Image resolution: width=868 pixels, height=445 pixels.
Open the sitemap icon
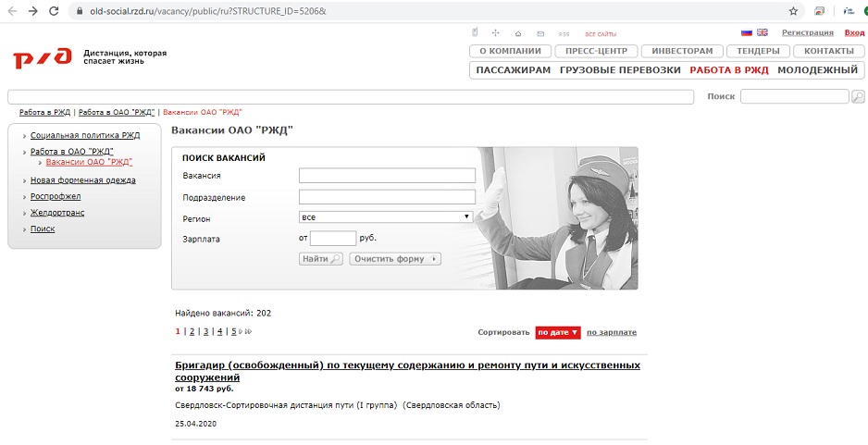495,33
